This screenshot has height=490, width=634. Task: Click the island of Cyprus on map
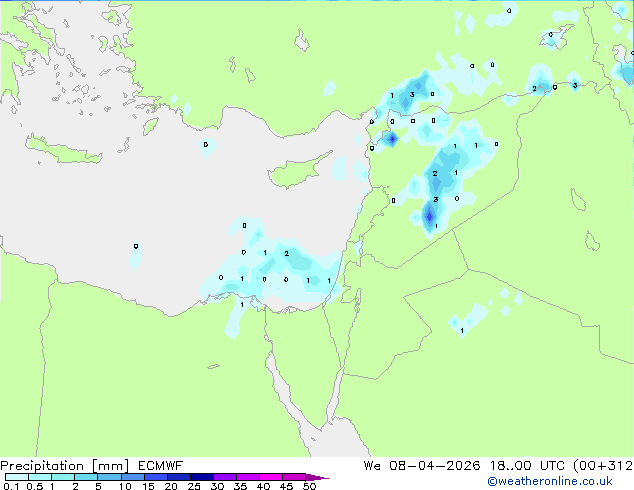[x=295, y=172]
